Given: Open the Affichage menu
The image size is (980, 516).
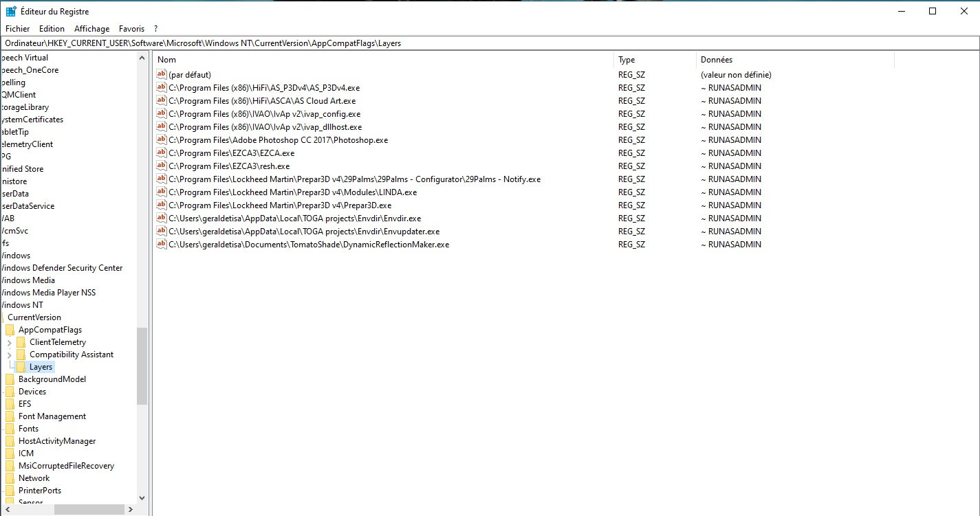Looking at the screenshot, I should [91, 29].
